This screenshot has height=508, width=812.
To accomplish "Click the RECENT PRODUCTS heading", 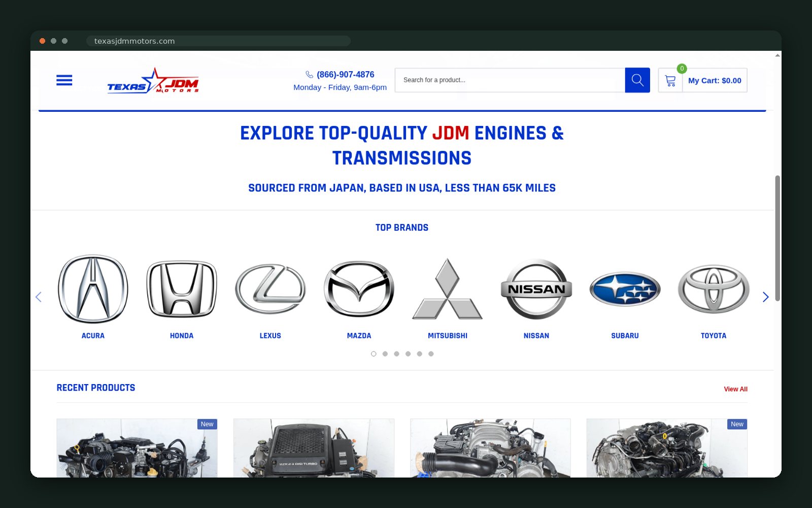I will point(96,388).
